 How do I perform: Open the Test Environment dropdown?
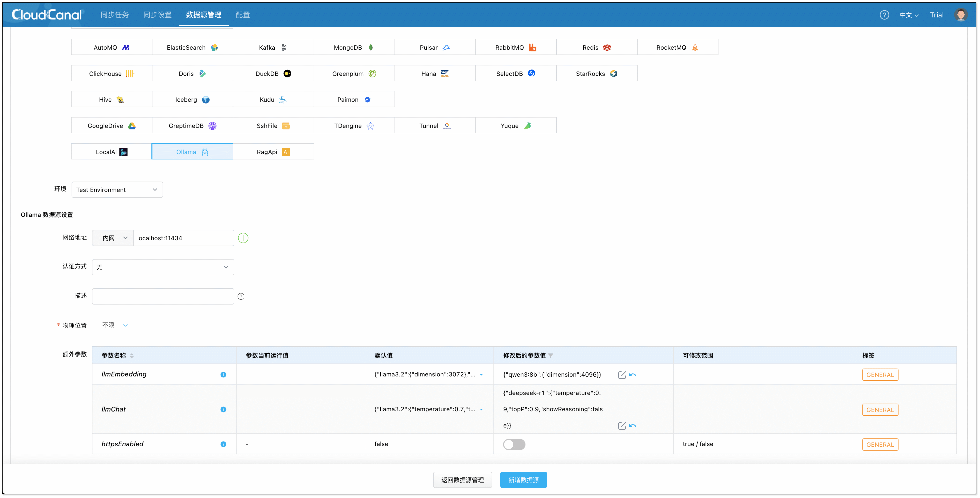[x=117, y=190]
